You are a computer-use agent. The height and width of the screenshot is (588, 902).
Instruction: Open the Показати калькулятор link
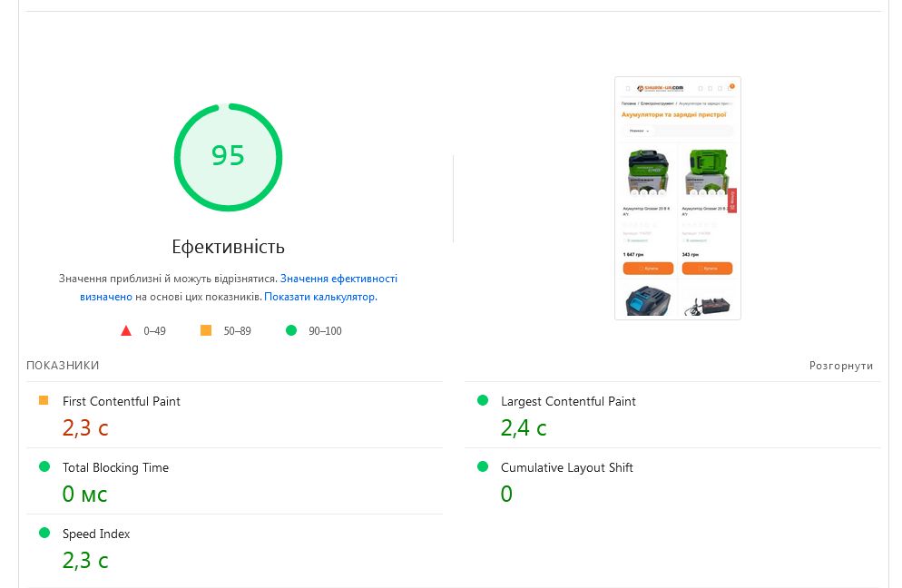point(319,297)
